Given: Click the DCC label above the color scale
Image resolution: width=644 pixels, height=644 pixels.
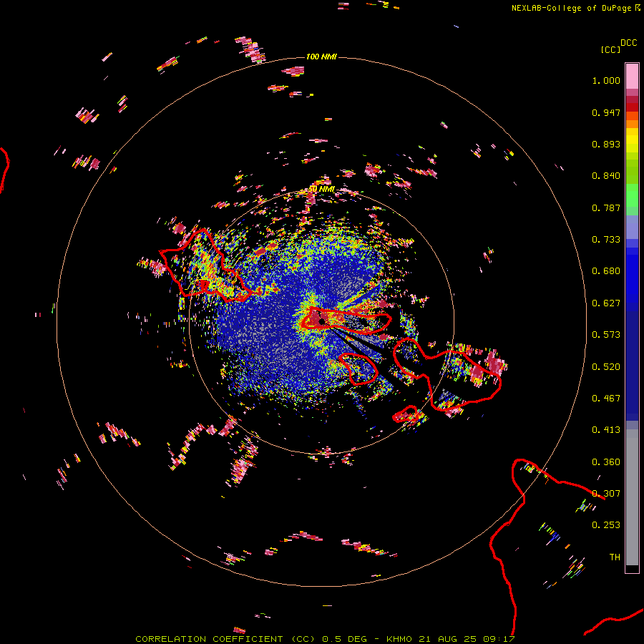Looking at the screenshot, I should coord(628,43).
